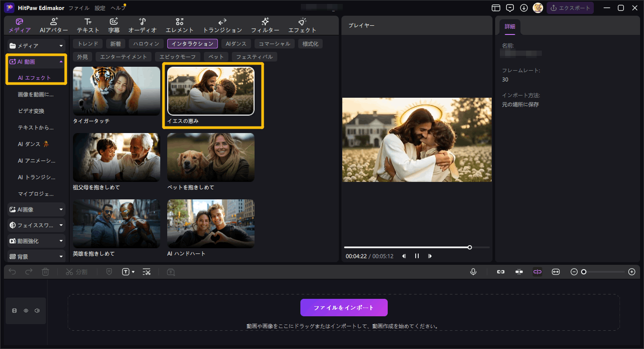Screen dimensions: 644x349
Task: Click the ファイルをインポート button
Action: [344, 308]
